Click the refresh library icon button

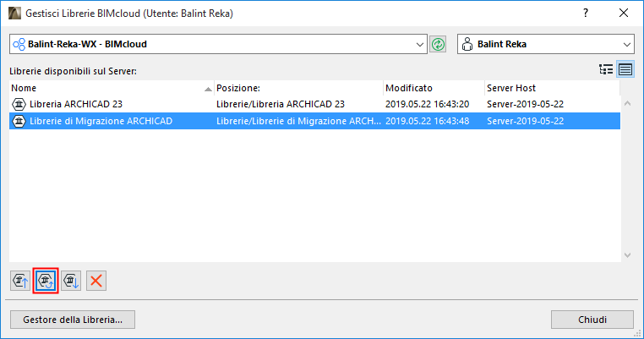coord(46,281)
